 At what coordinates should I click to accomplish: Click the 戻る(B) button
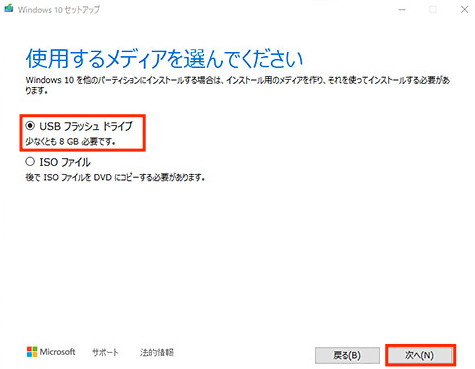point(347,355)
